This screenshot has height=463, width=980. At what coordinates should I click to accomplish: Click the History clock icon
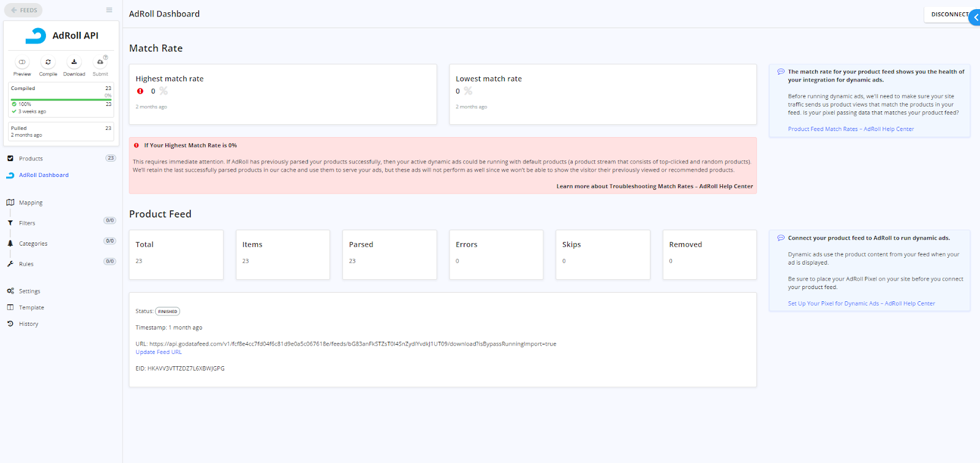pos(10,323)
